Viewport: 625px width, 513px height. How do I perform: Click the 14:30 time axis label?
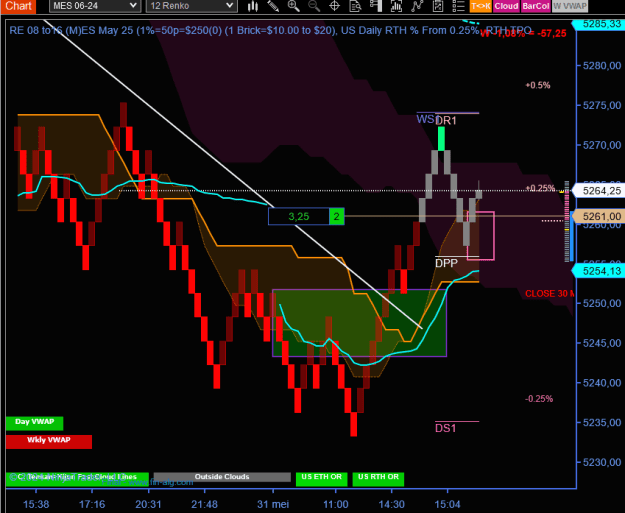[x=391, y=504]
